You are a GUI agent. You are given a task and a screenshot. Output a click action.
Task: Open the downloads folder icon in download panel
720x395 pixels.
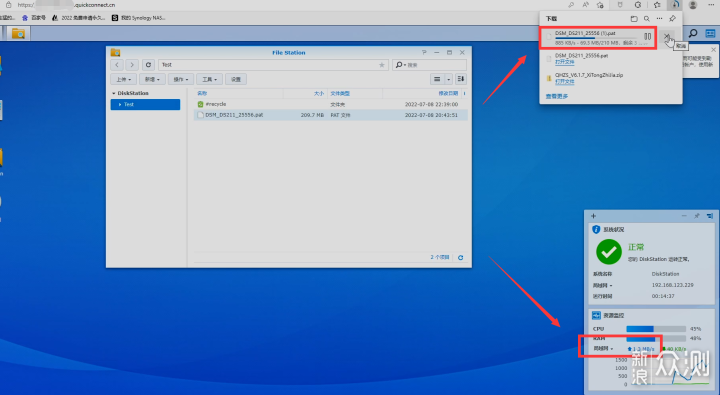[634, 19]
